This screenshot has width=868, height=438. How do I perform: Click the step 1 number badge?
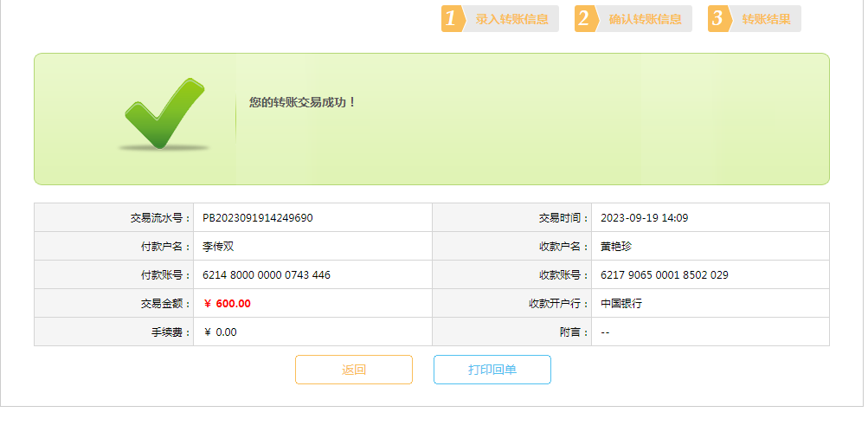coord(451,19)
